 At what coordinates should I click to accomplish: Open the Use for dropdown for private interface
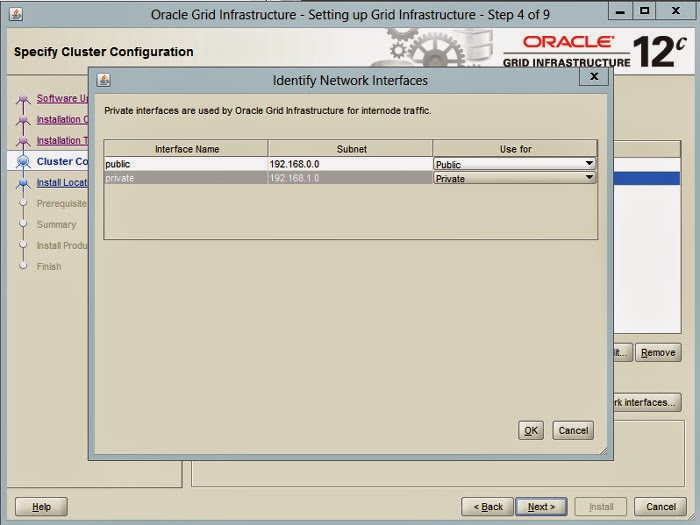pos(515,178)
